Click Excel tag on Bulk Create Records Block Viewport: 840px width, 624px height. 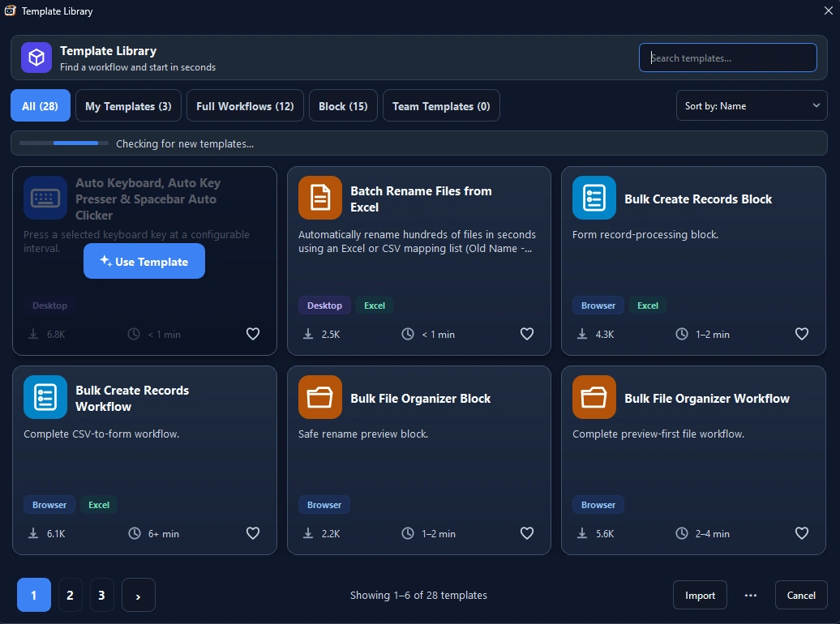point(648,306)
